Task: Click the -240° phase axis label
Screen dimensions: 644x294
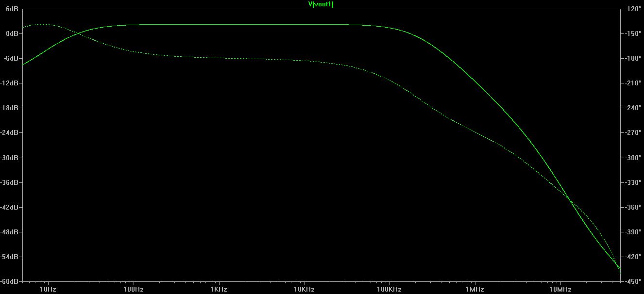Action: pyautogui.click(x=632, y=108)
